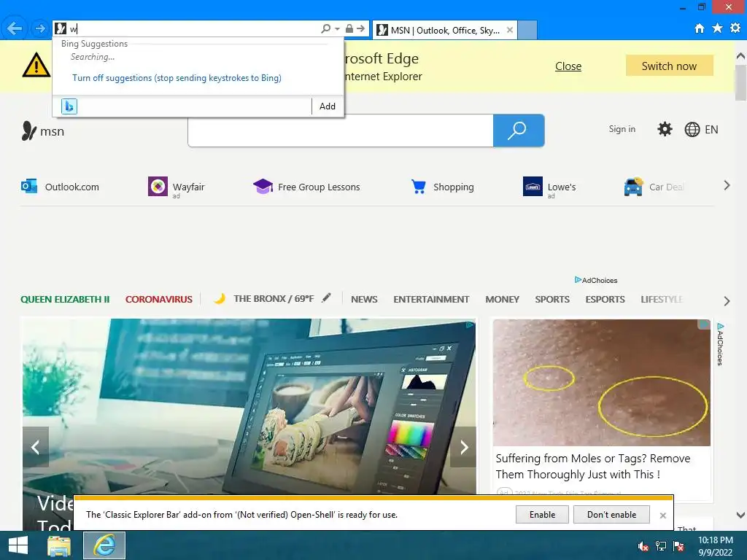Click Don't enable for the add-on
The height and width of the screenshot is (560, 747).
(611, 515)
